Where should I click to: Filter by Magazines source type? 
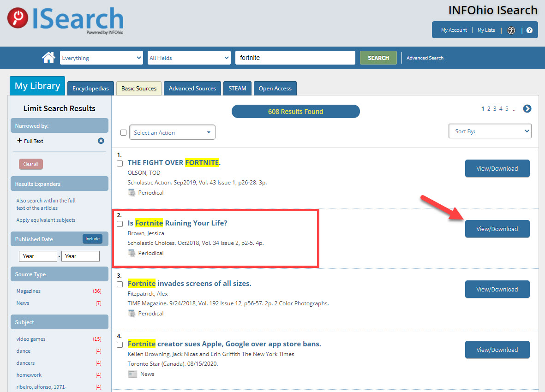29,291
